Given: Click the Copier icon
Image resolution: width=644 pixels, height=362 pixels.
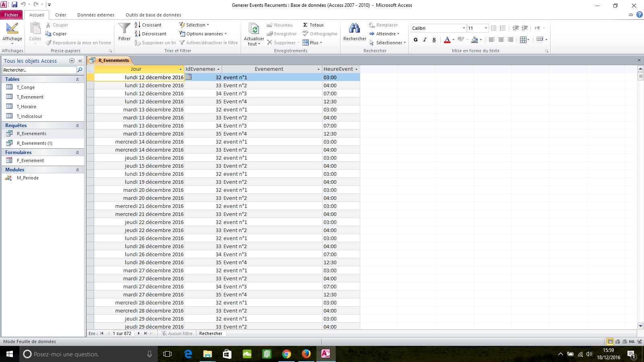Looking at the screenshot, I should tap(48, 34).
